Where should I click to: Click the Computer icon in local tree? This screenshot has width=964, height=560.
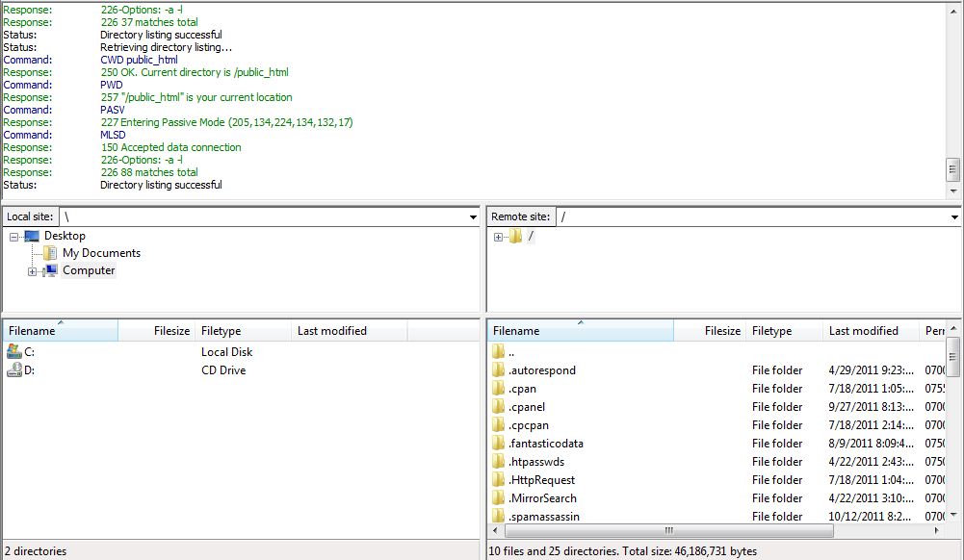(x=51, y=271)
